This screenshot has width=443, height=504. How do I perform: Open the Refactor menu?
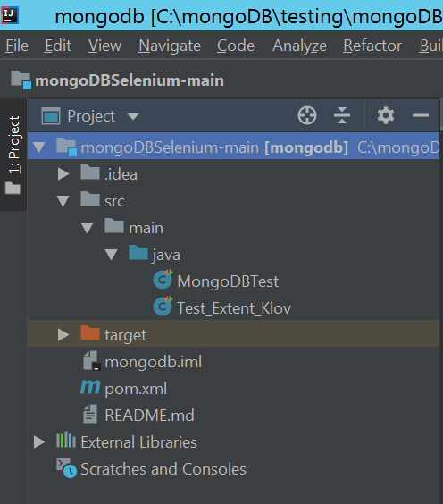pyautogui.click(x=372, y=46)
